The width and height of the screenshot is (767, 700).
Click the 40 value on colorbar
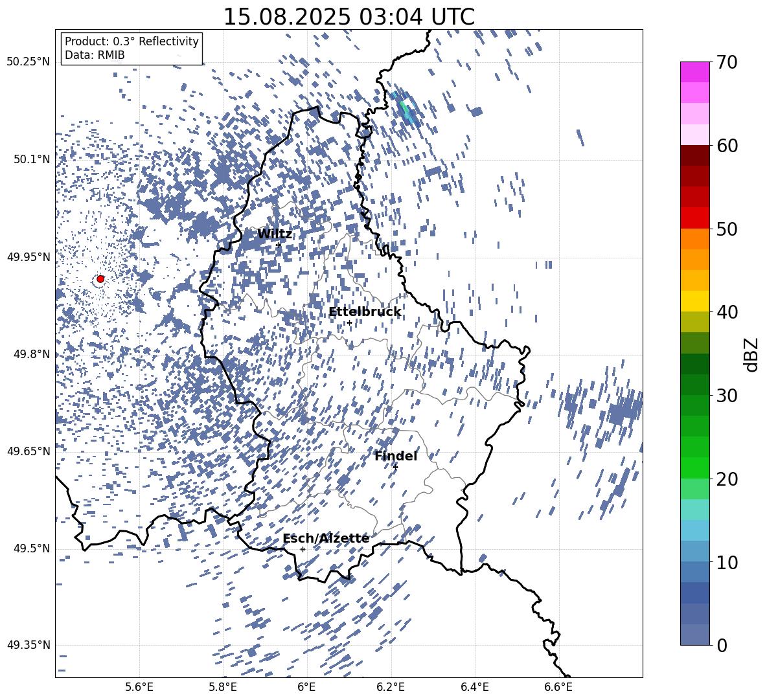(727, 312)
